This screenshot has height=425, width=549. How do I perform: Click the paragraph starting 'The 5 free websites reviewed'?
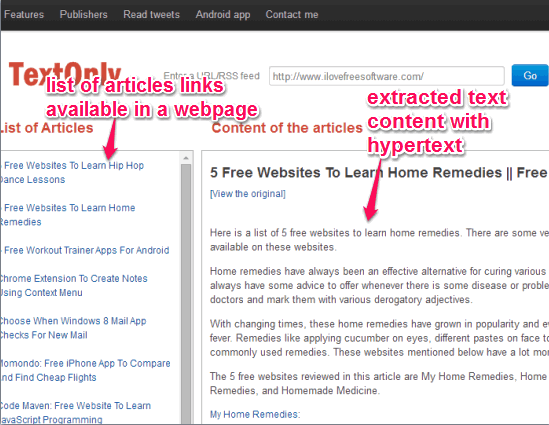pos(379,383)
